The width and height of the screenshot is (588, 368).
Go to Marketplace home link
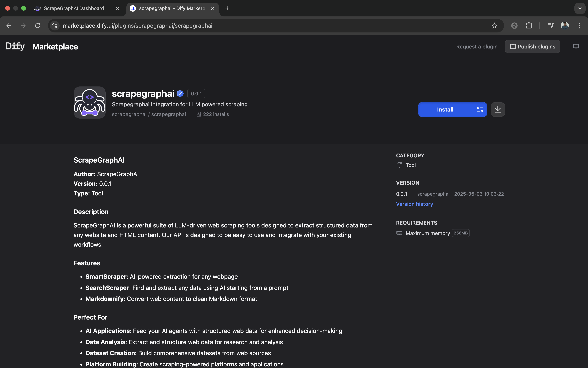coord(55,46)
